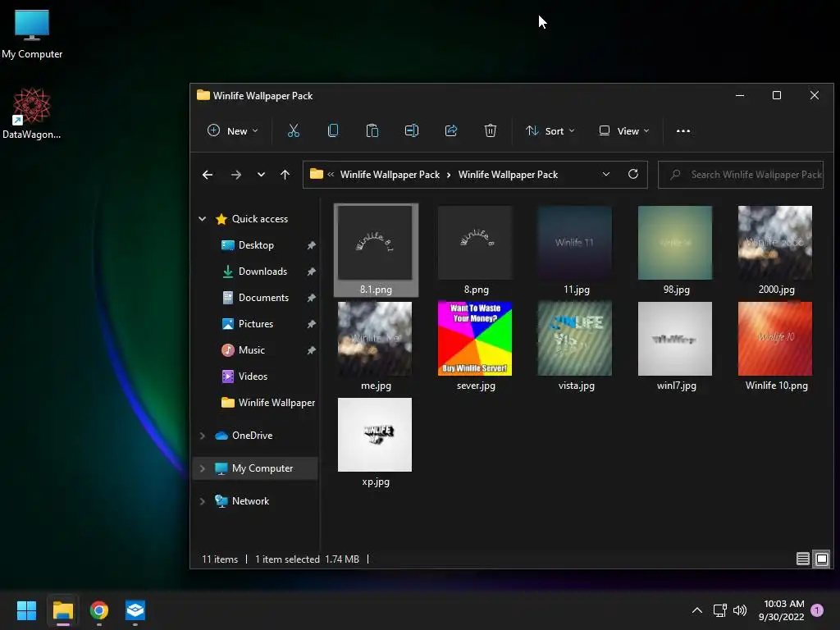Open the Windows Start button
The image size is (840, 630).
pos(26,610)
